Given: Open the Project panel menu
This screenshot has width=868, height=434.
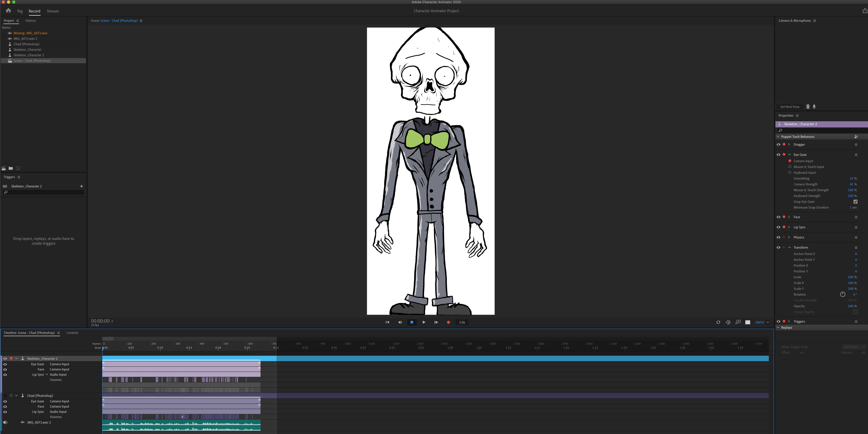Looking at the screenshot, I should pos(18,21).
